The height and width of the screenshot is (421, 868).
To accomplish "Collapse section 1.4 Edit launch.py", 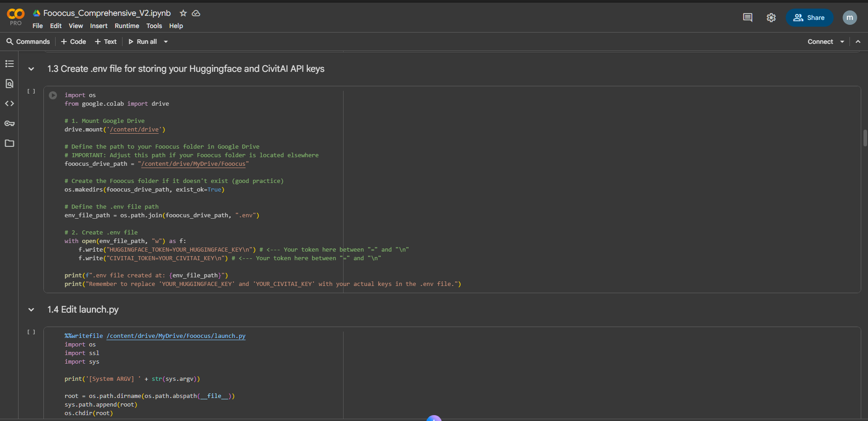I will point(31,310).
